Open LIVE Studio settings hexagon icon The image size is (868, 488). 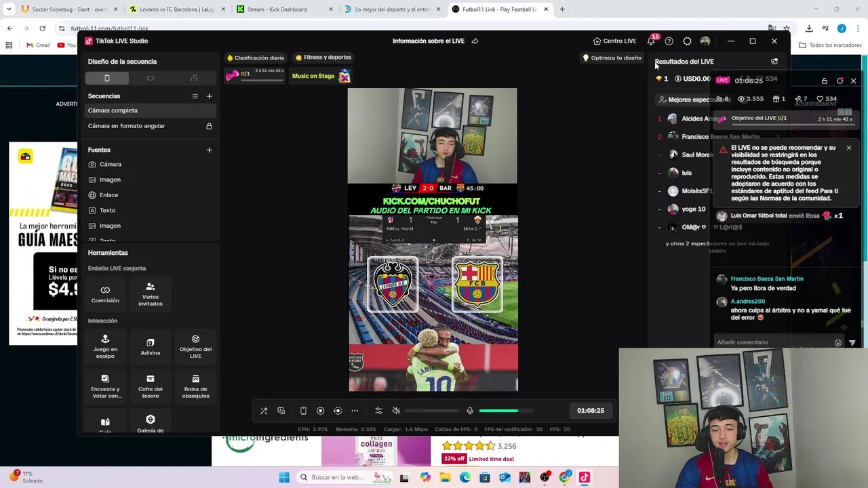coord(687,41)
